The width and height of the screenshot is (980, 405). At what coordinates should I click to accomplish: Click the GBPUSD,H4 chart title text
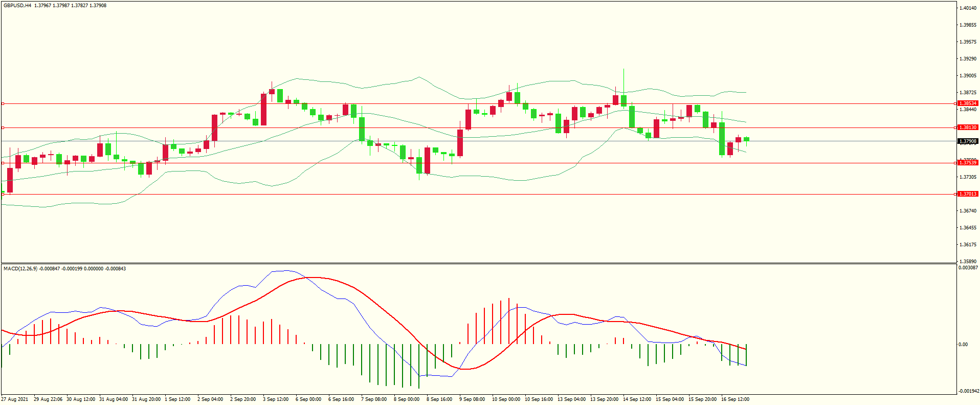click(x=17, y=6)
